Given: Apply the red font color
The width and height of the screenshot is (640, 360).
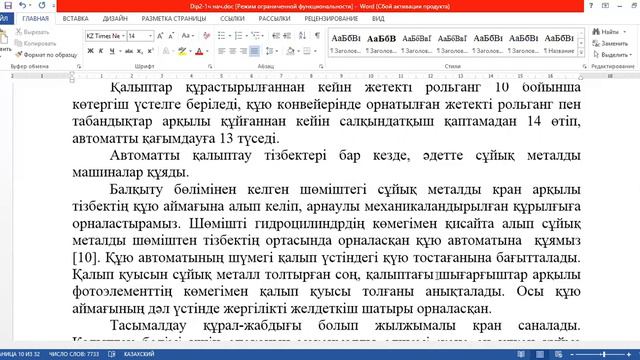Looking at the screenshot, I should [199, 51].
